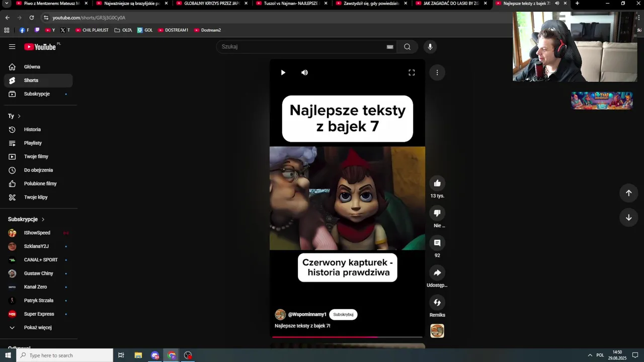
Task: Open Polubione filmy liked videos
Action: [38, 184]
